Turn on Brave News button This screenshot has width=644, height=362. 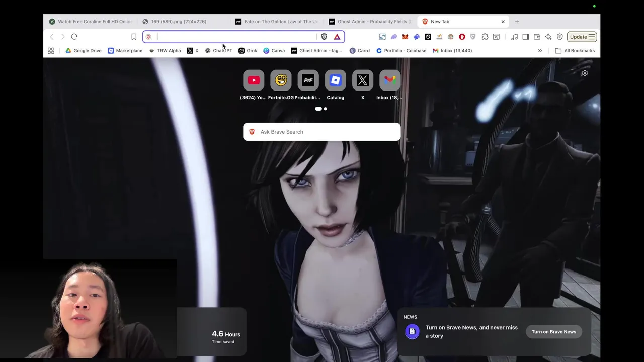click(x=553, y=332)
